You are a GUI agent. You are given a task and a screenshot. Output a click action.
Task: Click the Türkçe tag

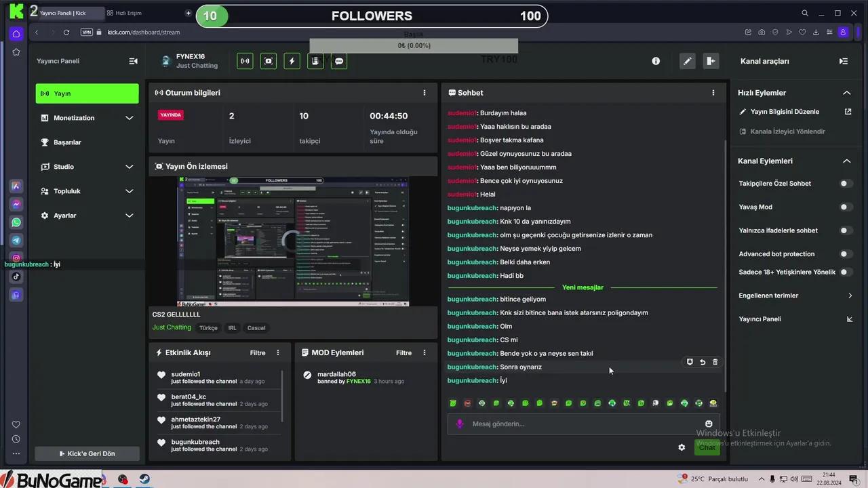tap(208, 328)
